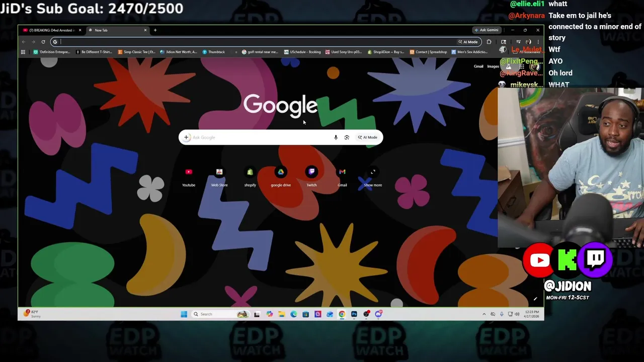Click the taskbar Search box

[220, 314]
